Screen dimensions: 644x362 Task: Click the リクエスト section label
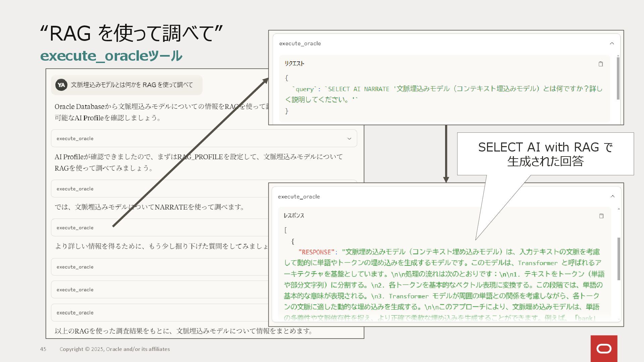(294, 64)
